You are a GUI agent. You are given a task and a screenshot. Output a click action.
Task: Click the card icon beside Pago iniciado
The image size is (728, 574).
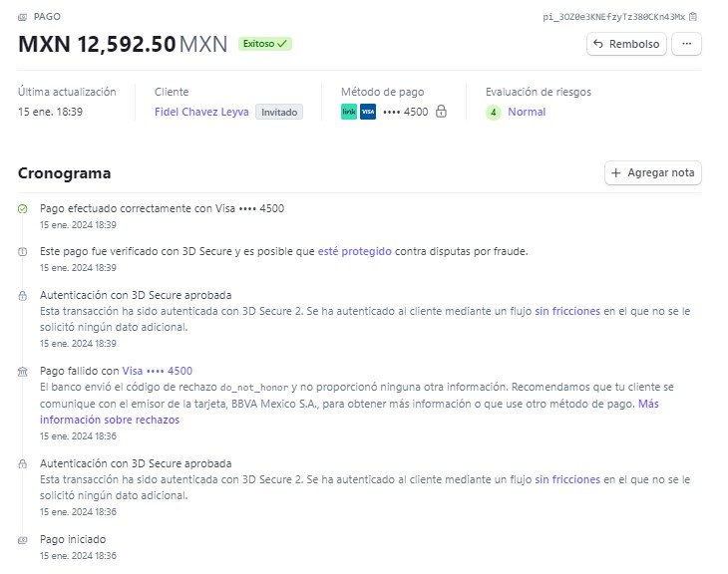click(x=23, y=539)
